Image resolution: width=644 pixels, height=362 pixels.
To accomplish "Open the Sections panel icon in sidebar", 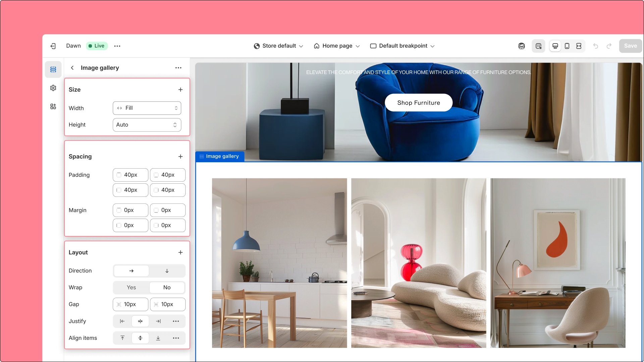I will (x=53, y=69).
